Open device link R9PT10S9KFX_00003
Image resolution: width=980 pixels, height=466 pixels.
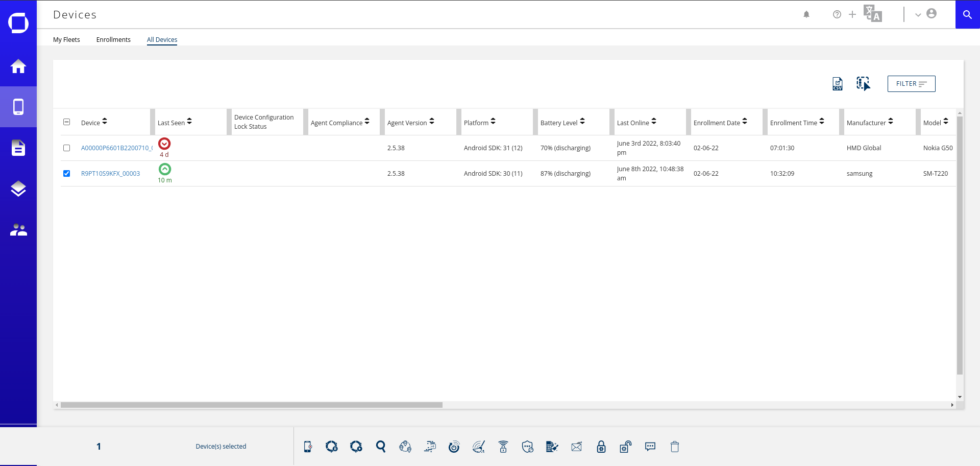click(110, 174)
